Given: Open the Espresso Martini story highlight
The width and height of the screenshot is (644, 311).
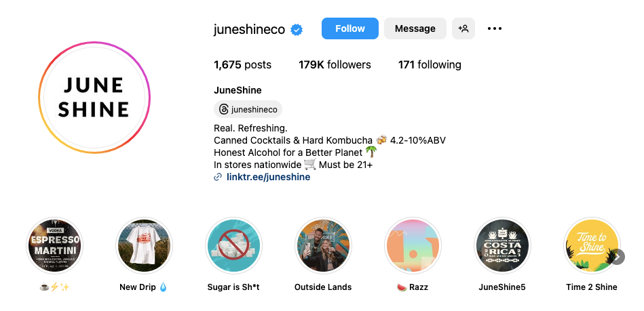Looking at the screenshot, I should (x=55, y=246).
